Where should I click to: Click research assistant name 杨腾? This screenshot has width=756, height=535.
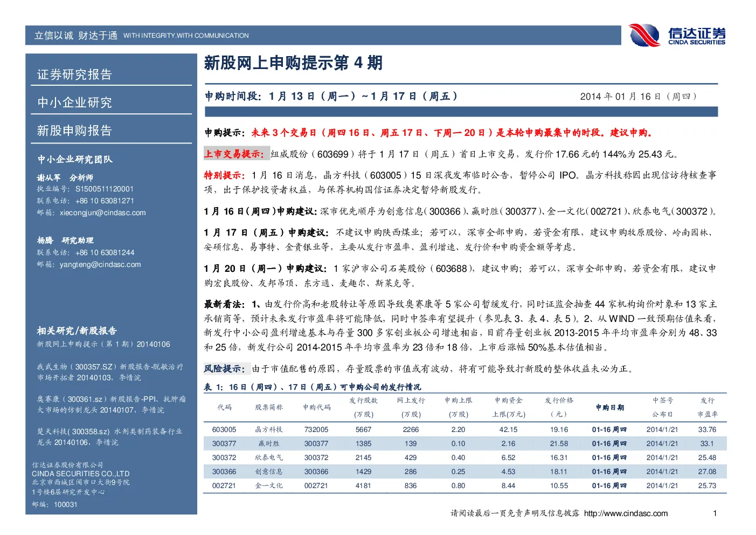click(45, 241)
